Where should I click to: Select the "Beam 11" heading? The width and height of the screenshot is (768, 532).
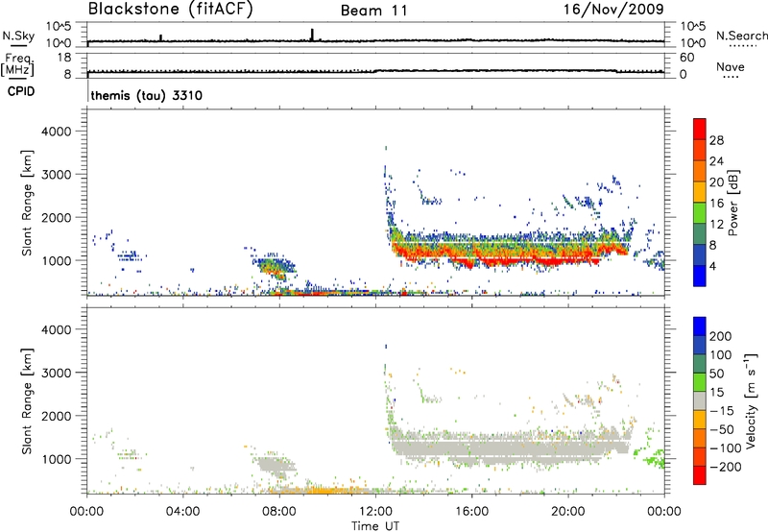[x=374, y=11]
